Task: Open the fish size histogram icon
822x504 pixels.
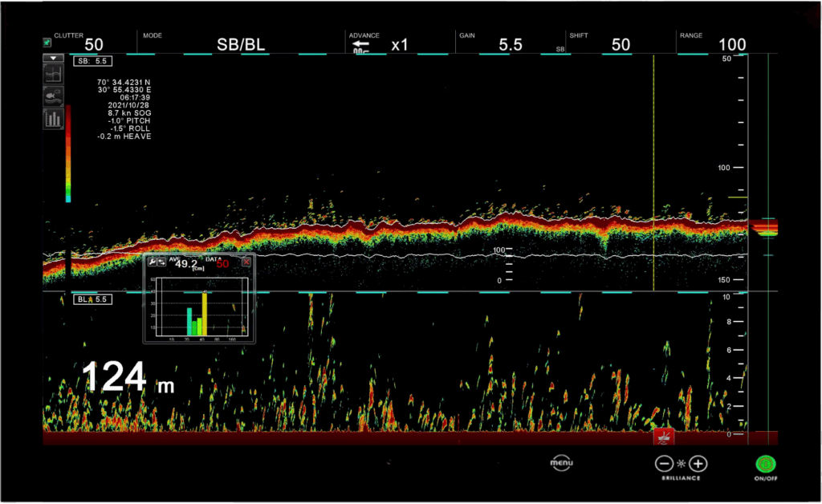Action: click(x=53, y=119)
